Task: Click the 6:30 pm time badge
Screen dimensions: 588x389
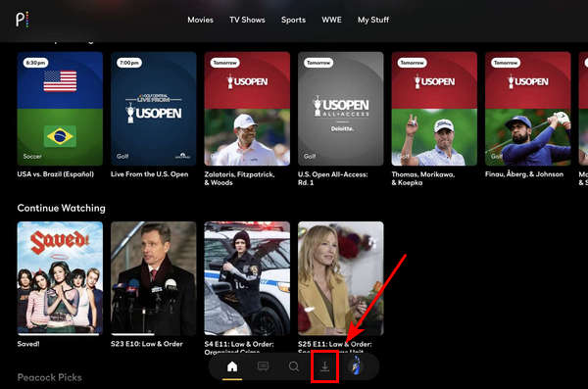Action: pos(35,63)
